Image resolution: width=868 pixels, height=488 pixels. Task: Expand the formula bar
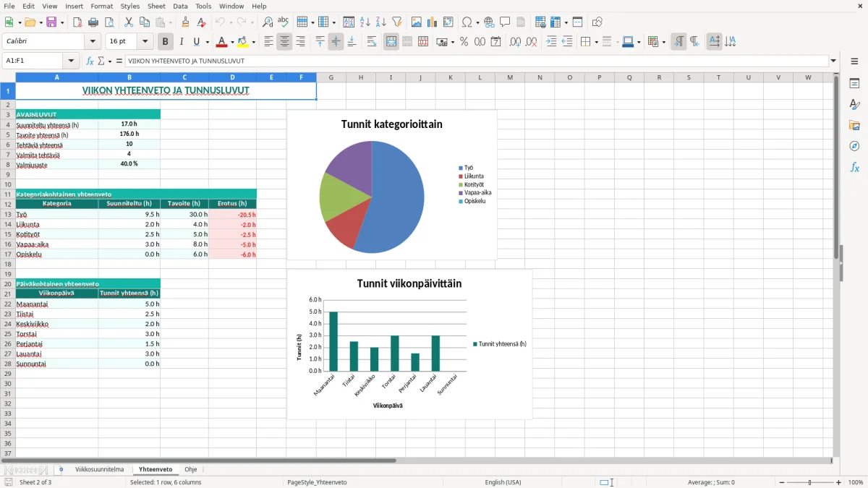pos(833,61)
